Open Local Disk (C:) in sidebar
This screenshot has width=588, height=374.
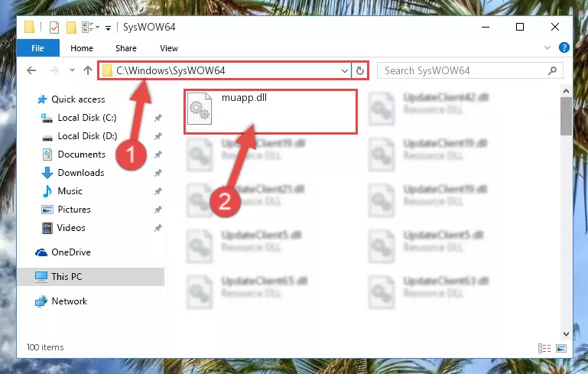tap(87, 118)
